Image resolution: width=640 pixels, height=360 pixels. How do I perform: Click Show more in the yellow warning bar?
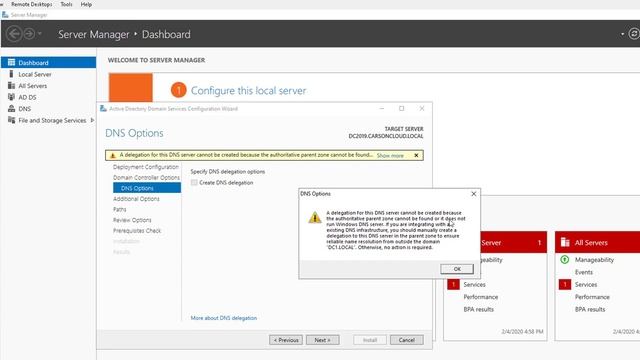click(x=390, y=156)
